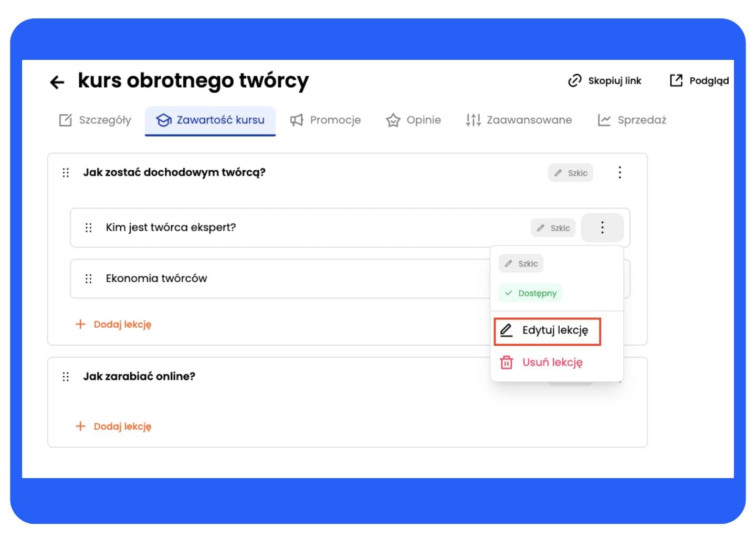This screenshot has height=538, width=756.
Task: Click section title 'Jak zostać dochodowym twórcą?'
Action: click(174, 172)
